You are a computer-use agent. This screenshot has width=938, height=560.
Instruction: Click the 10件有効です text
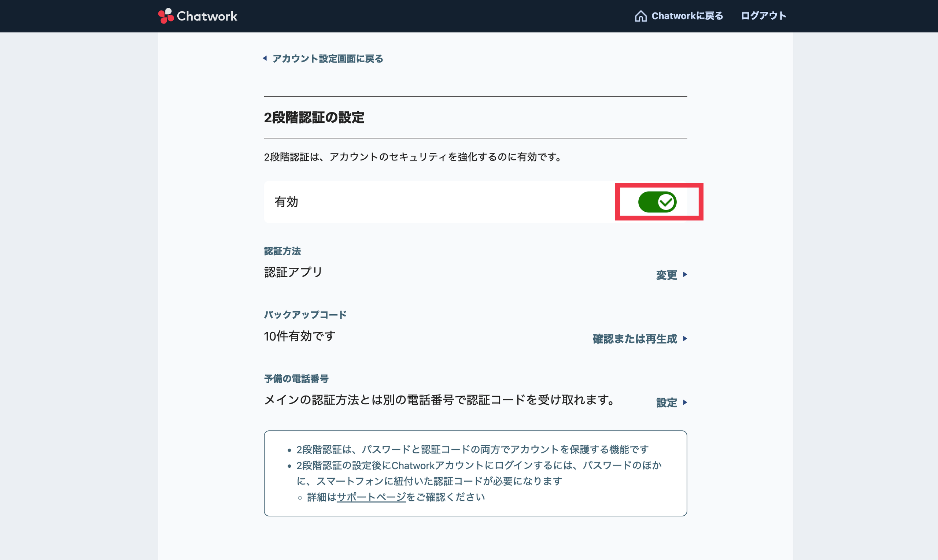coord(300,336)
